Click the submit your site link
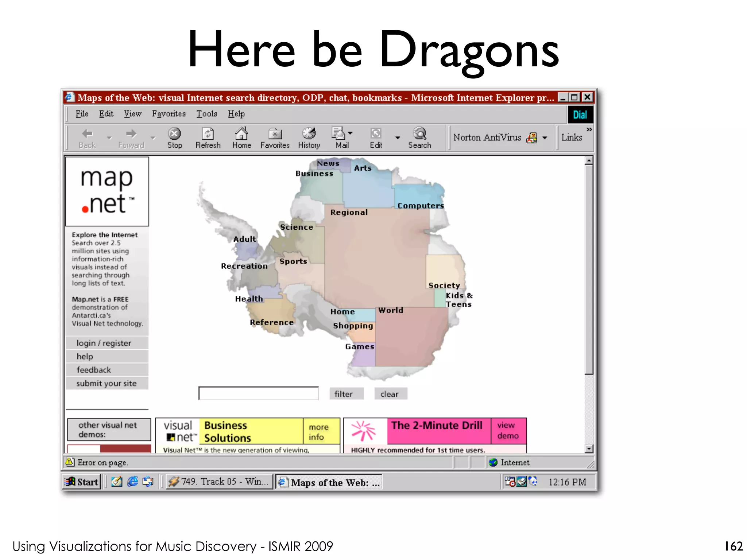The height and width of the screenshot is (560, 747). tap(107, 384)
